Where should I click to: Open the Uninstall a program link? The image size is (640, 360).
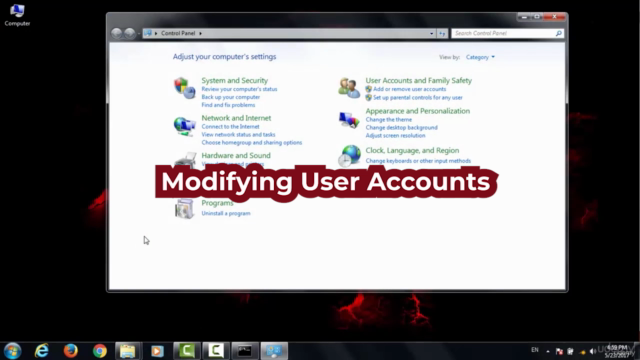click(x=226, y=213)
